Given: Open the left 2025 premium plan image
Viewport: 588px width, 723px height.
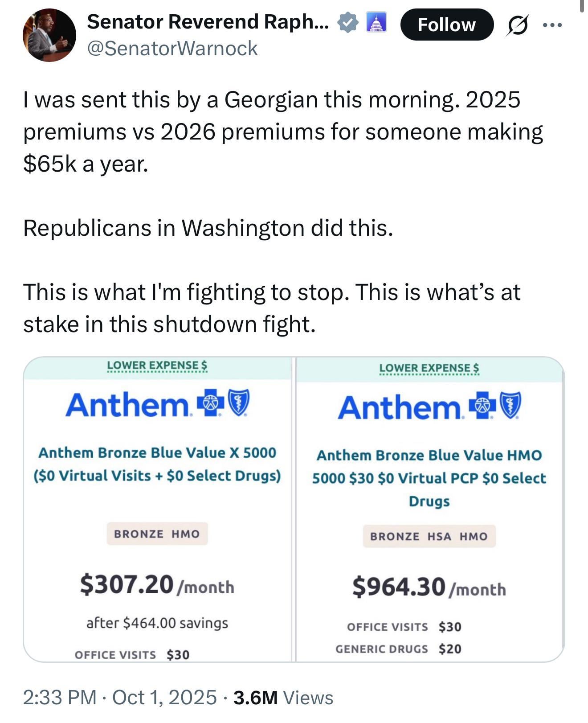Looking at the screenshot, I should coord(157,508).
